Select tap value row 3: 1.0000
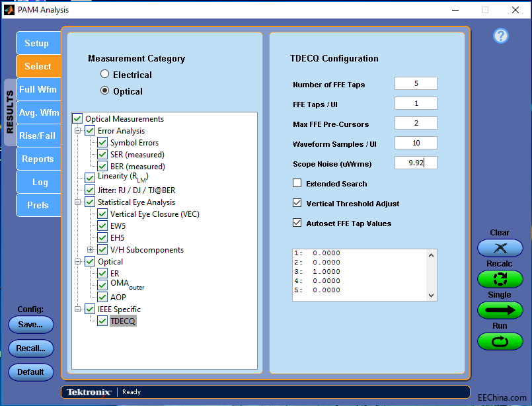 317,272
